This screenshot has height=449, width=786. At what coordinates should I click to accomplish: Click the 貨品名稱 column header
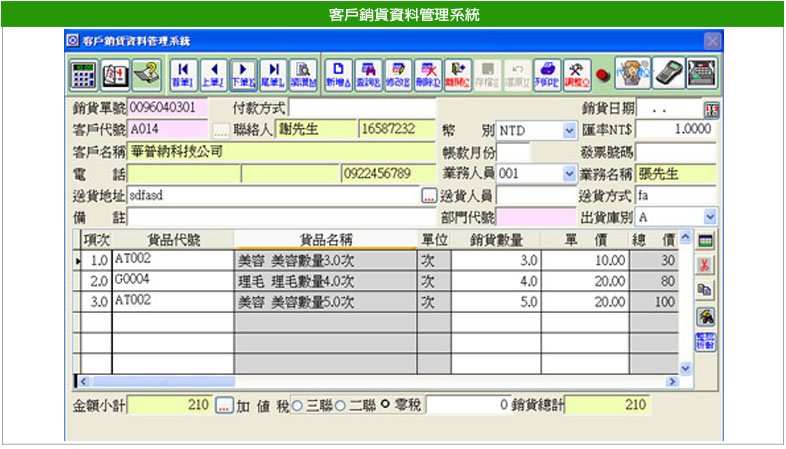click(x=325, y=239)
